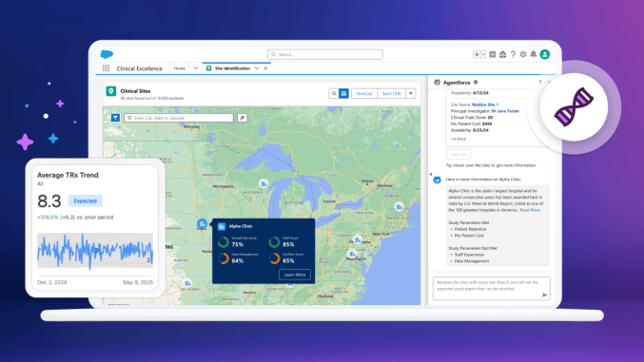
Task: Select the site marker east of Toronto
Action: (399, 206)
